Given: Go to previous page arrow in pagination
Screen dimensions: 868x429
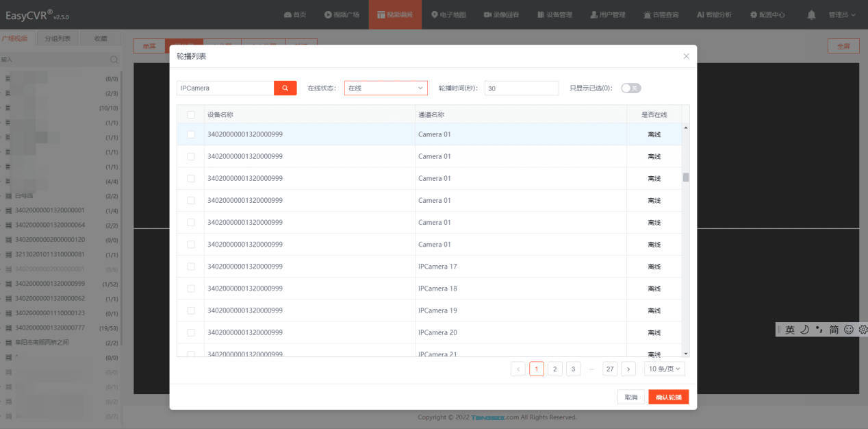Looking at the screenshot, I should 518,369.
